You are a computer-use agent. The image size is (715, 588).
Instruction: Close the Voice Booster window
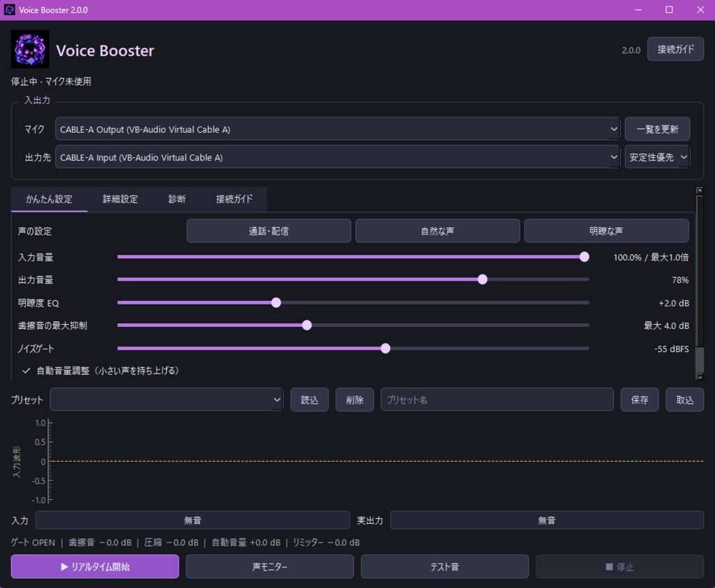point(700,10)
